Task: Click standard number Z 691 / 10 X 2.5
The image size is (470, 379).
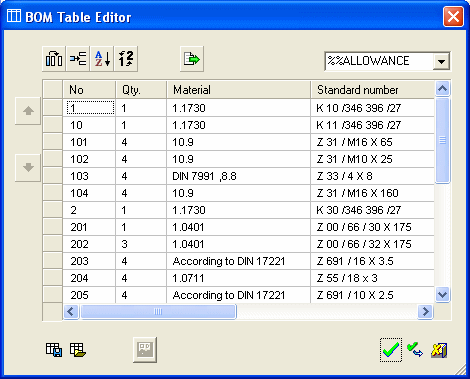Action: click(x=372, y=295)
